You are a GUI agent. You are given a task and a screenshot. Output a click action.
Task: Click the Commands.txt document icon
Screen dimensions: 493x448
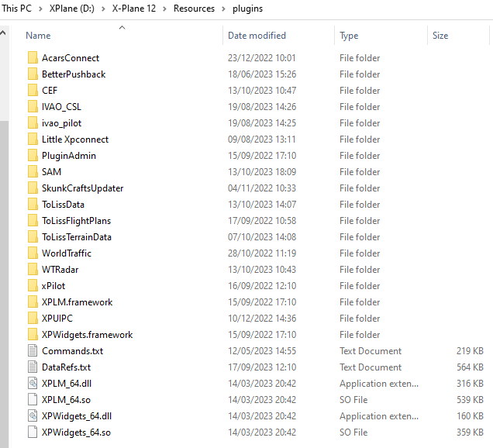pos(33,351)
